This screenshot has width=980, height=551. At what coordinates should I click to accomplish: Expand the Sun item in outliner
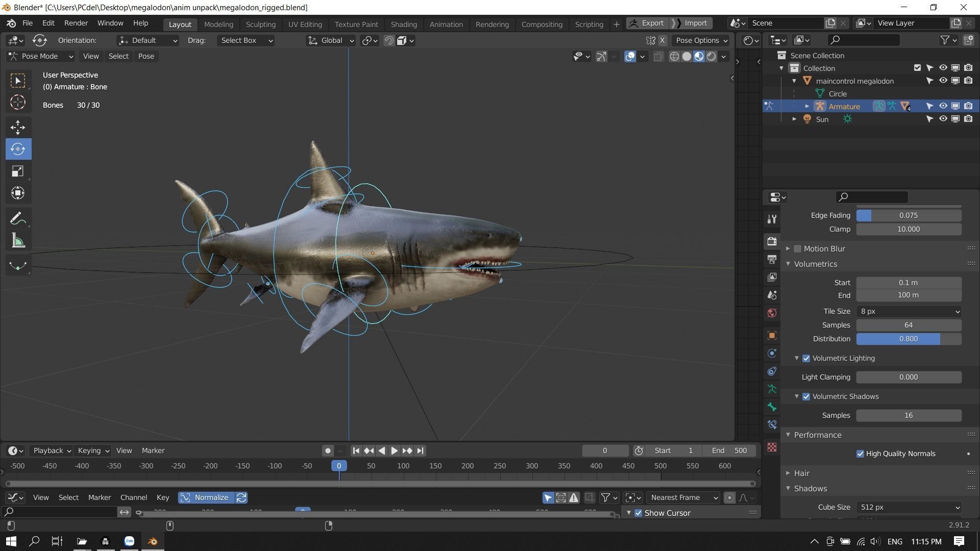click(794, 119)
